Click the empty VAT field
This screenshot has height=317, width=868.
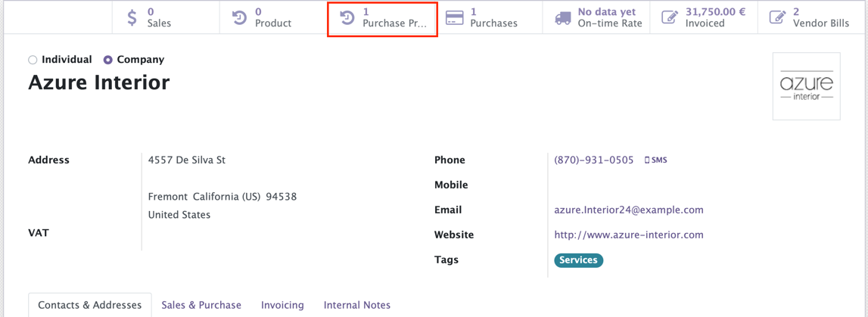277,234
